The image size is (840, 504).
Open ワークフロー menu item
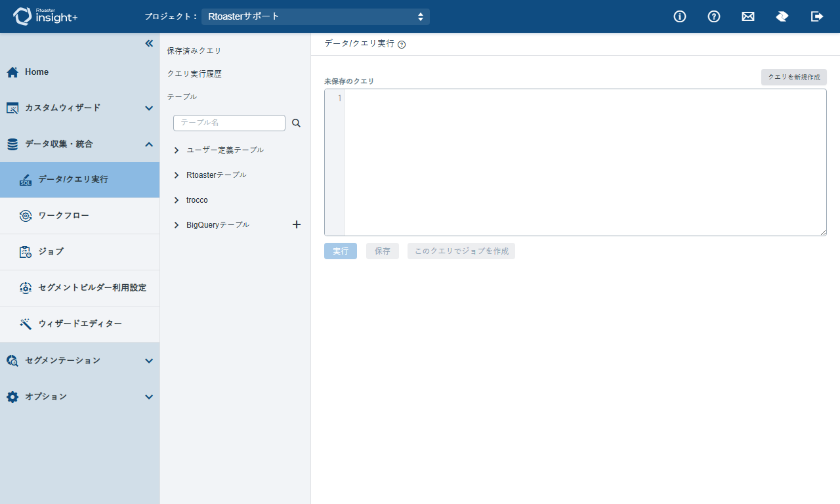[x=79, y=216]
